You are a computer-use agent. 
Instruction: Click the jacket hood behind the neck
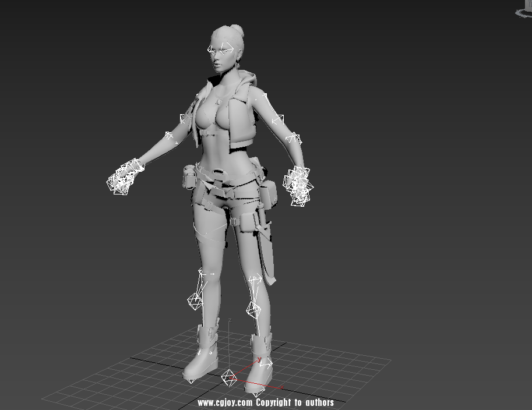tap(247, 79)
